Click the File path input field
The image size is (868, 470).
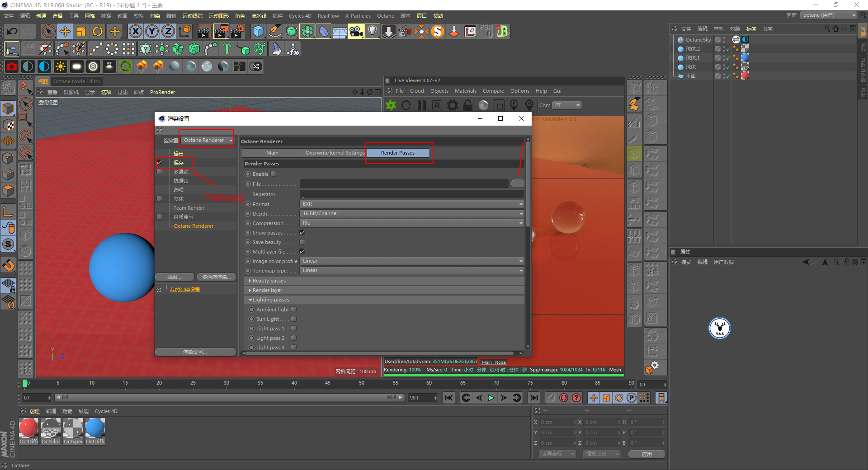(404, 184)
